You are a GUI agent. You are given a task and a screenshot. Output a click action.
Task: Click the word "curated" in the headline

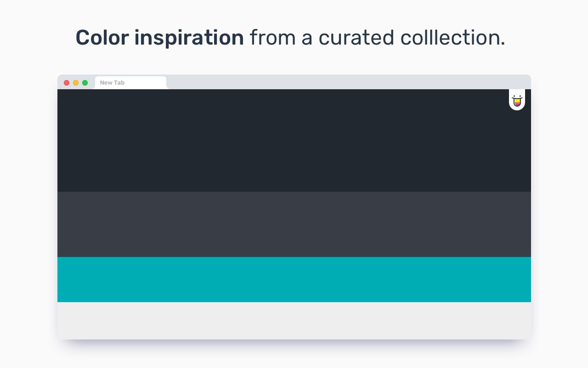point(356,38)
